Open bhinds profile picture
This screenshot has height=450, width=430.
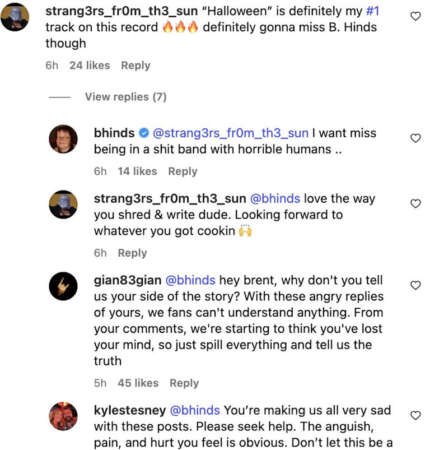63,139
